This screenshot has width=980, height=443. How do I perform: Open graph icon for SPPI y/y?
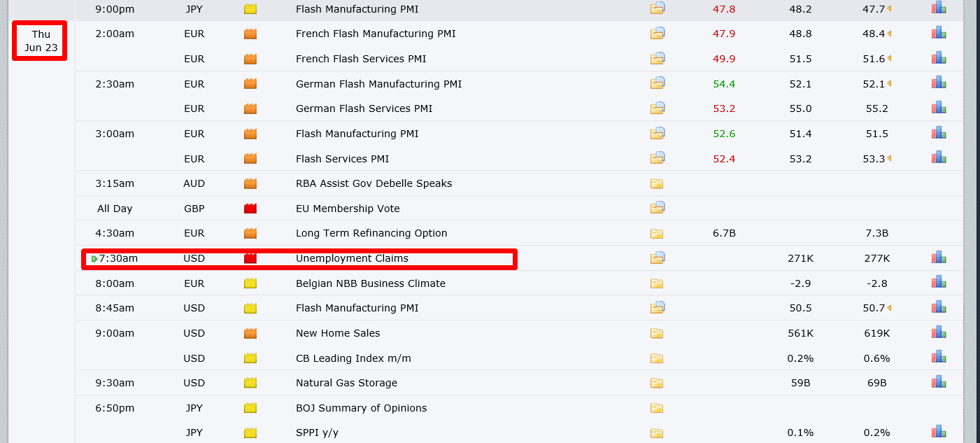(938, 433)
